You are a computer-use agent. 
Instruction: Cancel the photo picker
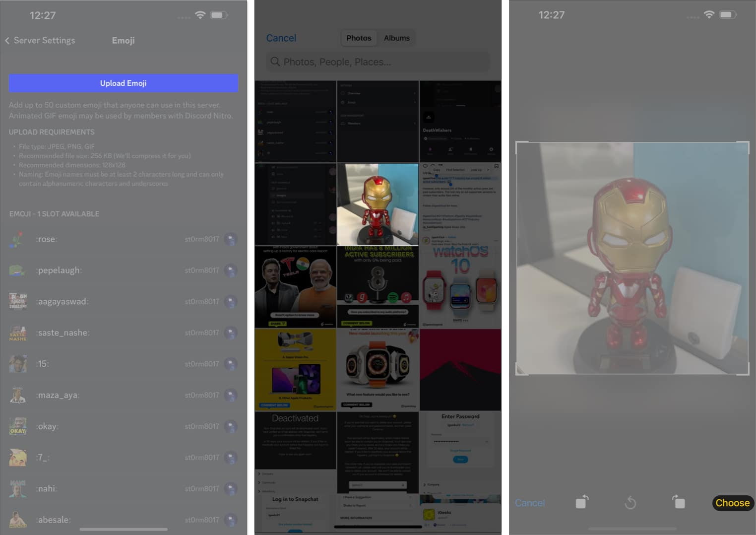[x=281, y=38]
